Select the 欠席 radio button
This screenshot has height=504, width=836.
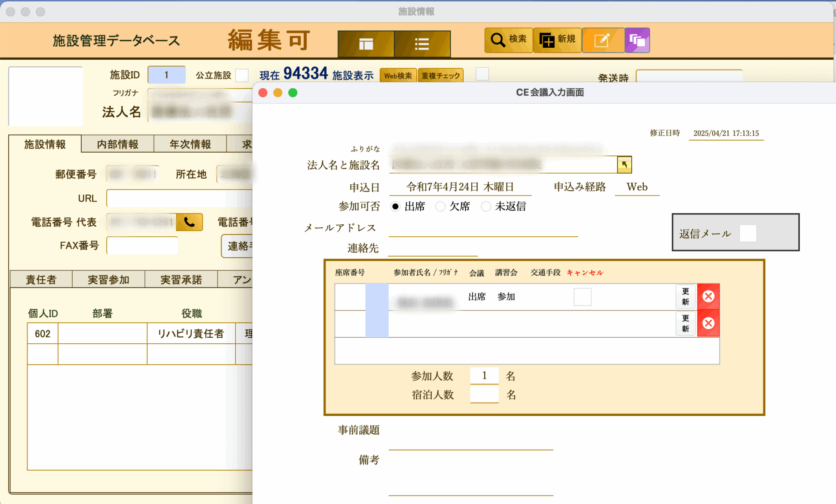[x=440, y=207]
